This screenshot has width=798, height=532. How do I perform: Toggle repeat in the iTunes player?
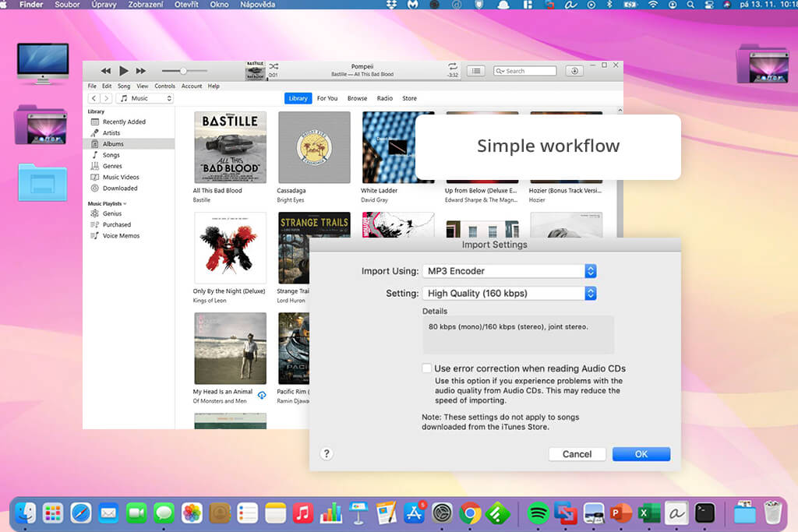pos(453,66)
